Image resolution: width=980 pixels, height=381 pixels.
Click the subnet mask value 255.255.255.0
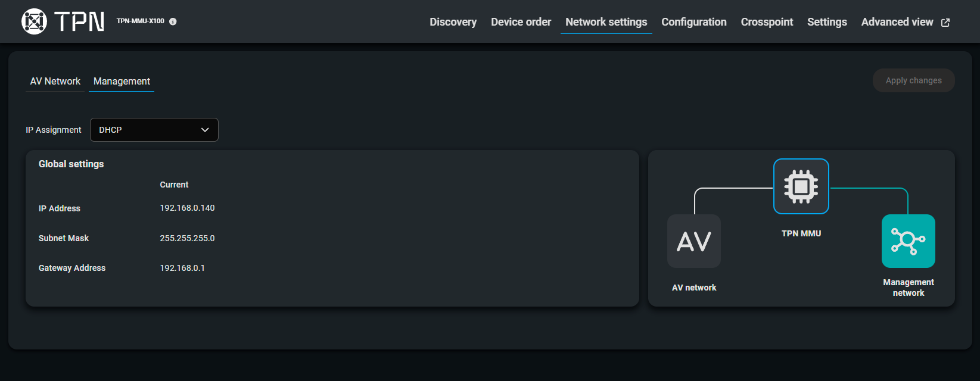point(187,238)
